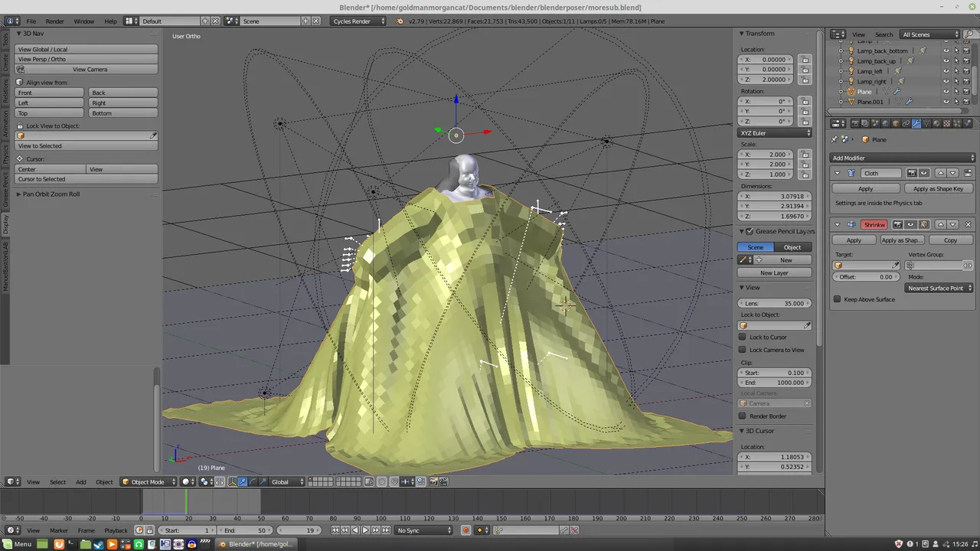
Task: Open the Object properties tab (cube)
Action: 897,123
